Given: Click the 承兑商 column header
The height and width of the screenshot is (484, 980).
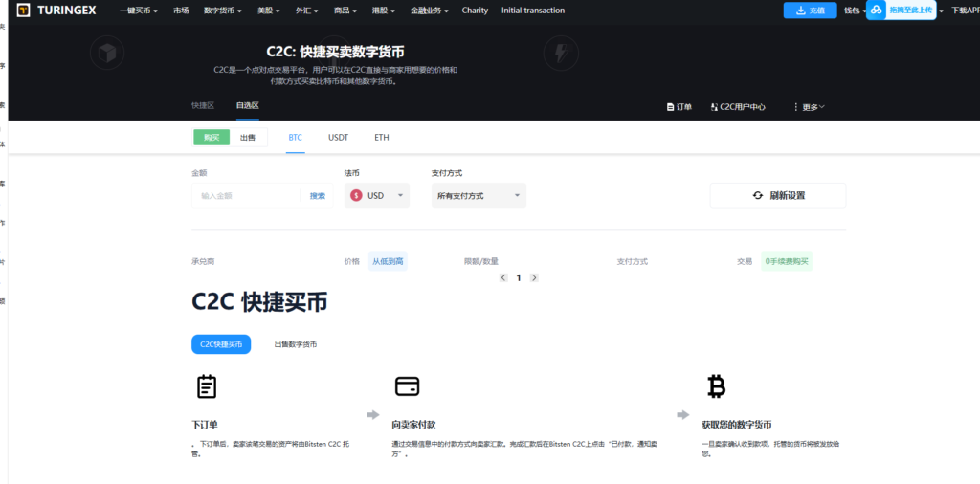Looking at the screenshot, I should [x=203, y=262].
